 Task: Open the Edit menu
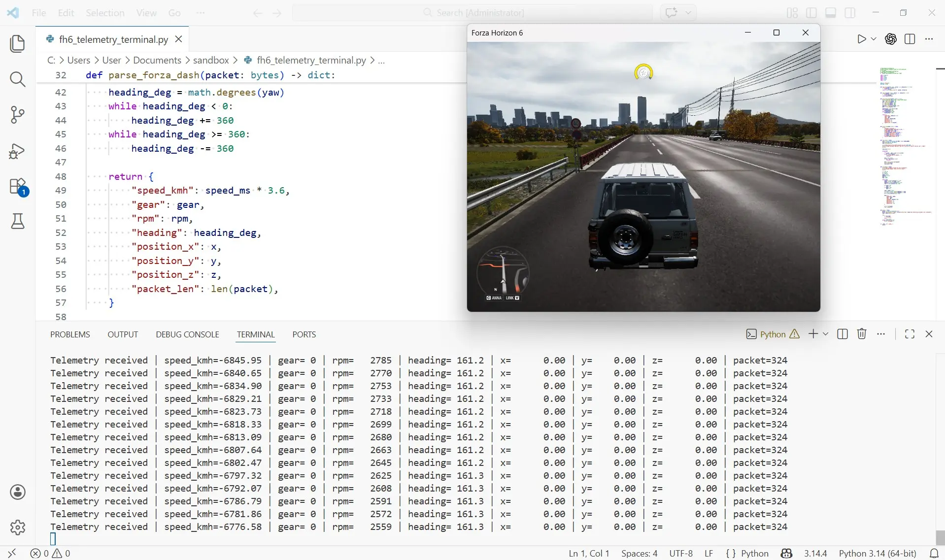point(66,13)
